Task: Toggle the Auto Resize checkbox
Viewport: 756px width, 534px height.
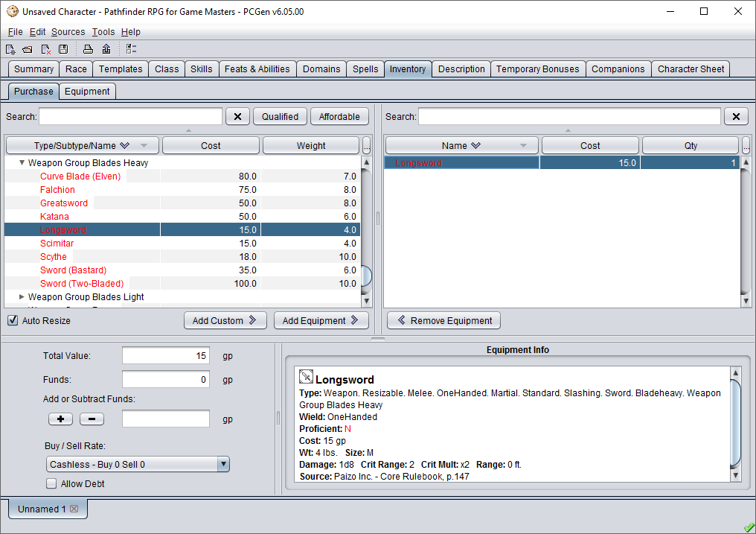Action: click(13, 320)
